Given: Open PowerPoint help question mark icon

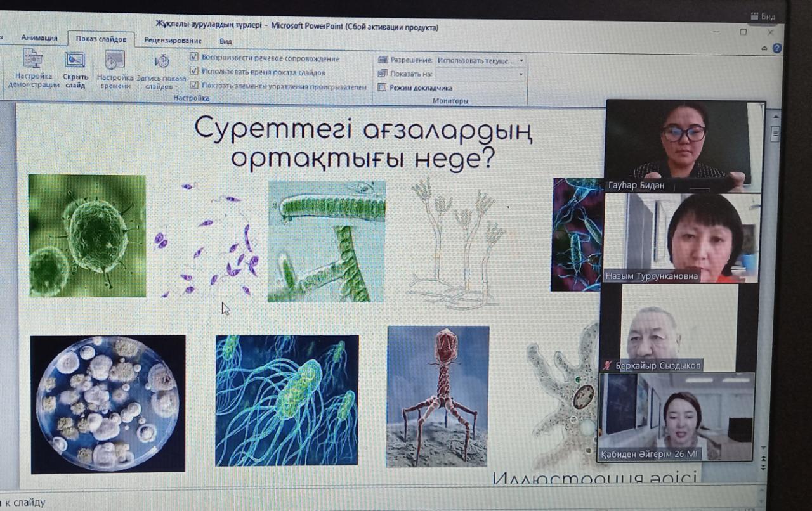Looking at the screenshot, I should [x=777, y=48].
